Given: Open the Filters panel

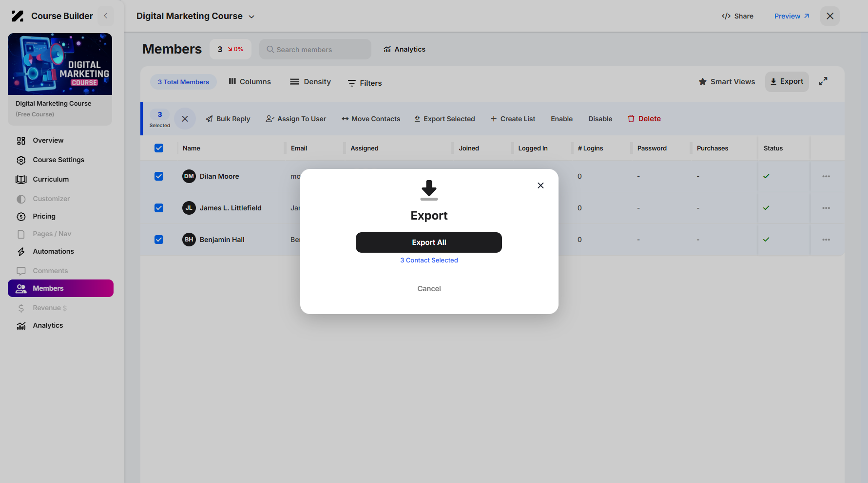Looking at the screenshot, I should click(x=365, y=83).
